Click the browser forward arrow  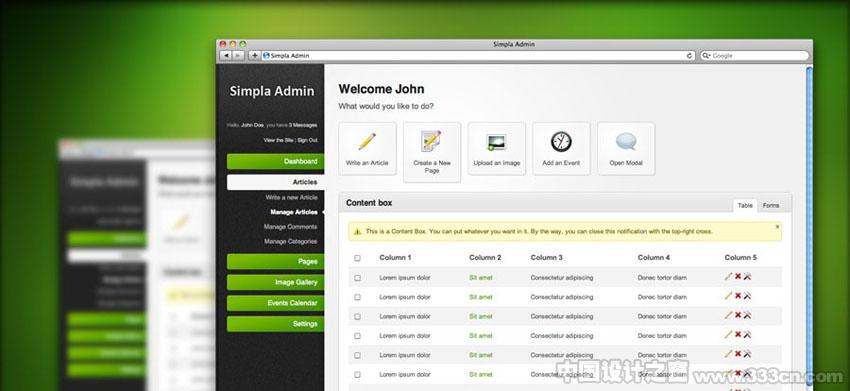pyautogui.click(x=237, y=55)
